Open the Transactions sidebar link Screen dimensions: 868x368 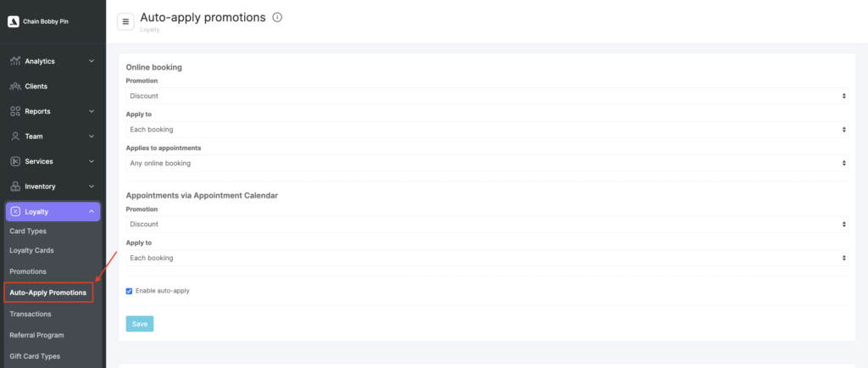pyautogui.click(x=31, y=314)
